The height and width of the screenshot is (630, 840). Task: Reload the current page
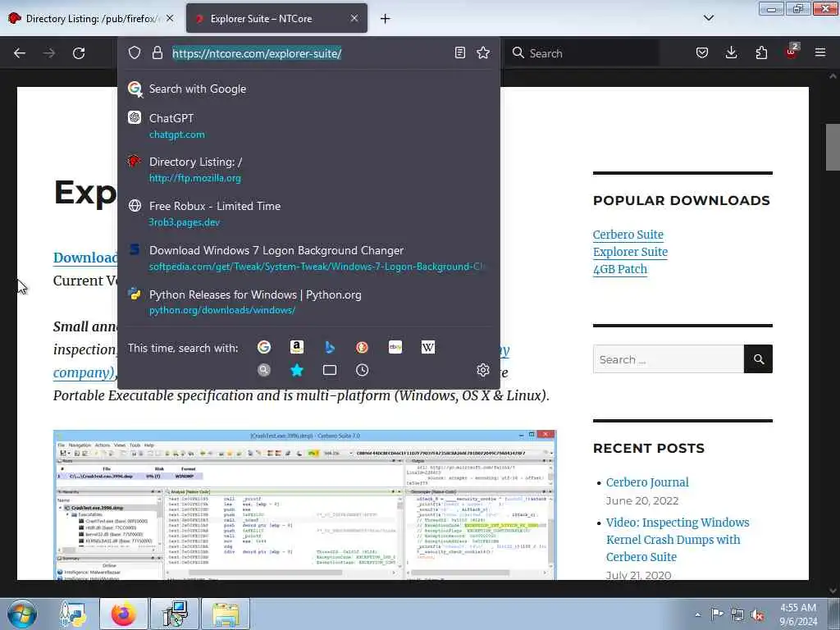pyautogui.click(x=79, y=53)
